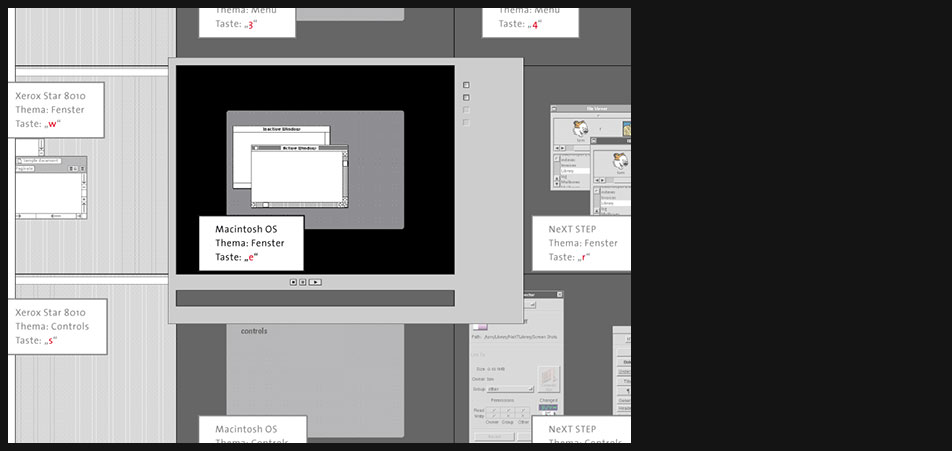Image resolution: width=952 pixels, height=451 pixels.
Task: Open the Xerox Star 8010 Fenster card
Action: coord(57,110)
